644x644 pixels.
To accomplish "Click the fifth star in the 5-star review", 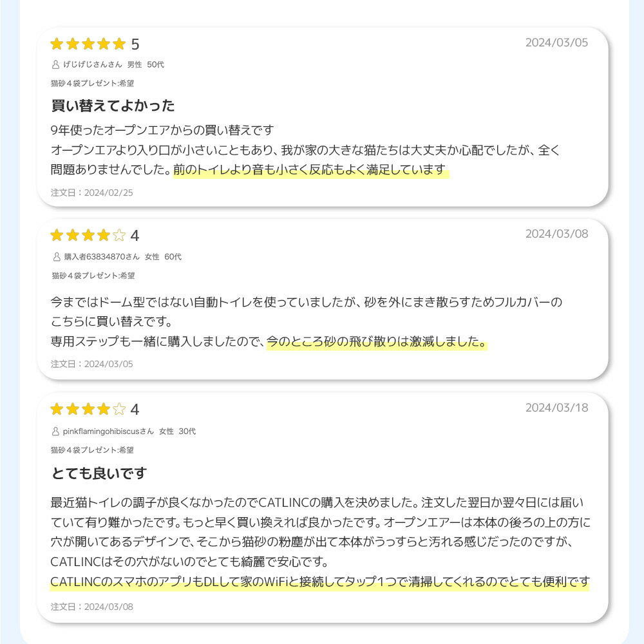I will pos(119,44).
